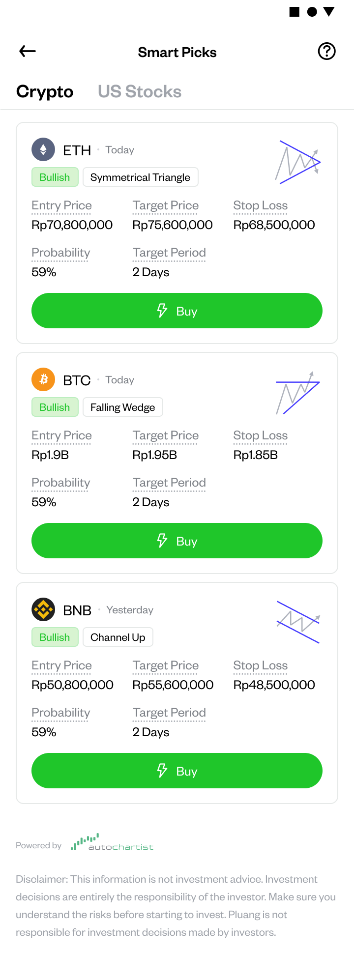Tap the back arrow icon

[28, 51]
